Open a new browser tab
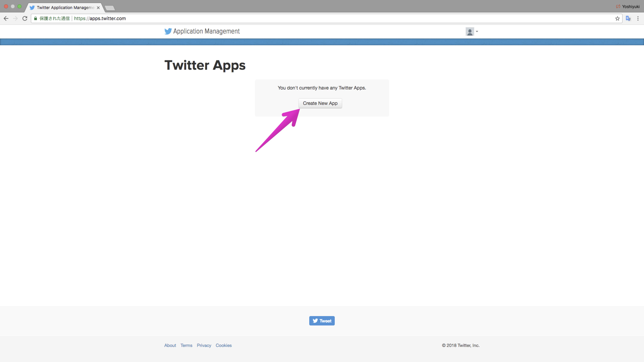Screen dimensions: 644x362 click(x=110, y=8)
